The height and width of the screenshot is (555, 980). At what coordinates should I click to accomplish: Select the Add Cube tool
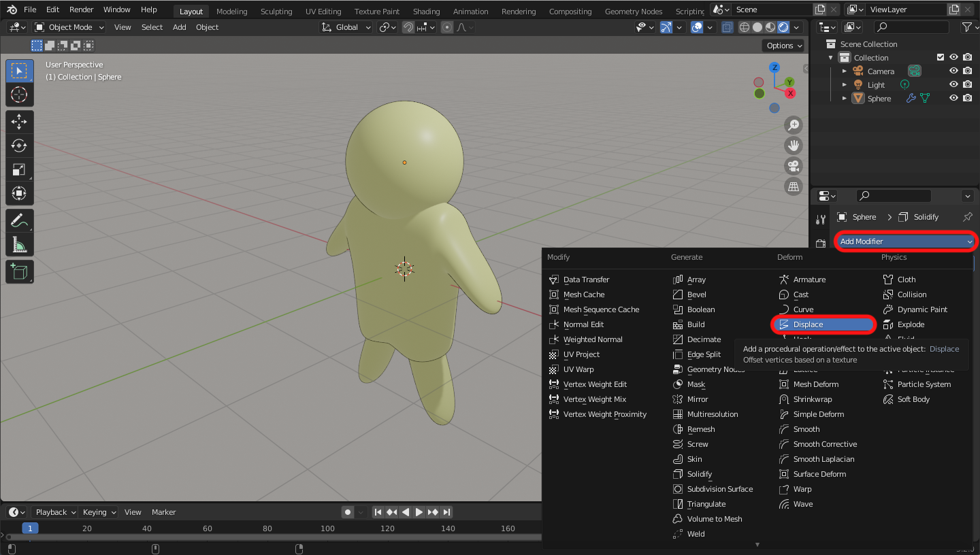20,272
